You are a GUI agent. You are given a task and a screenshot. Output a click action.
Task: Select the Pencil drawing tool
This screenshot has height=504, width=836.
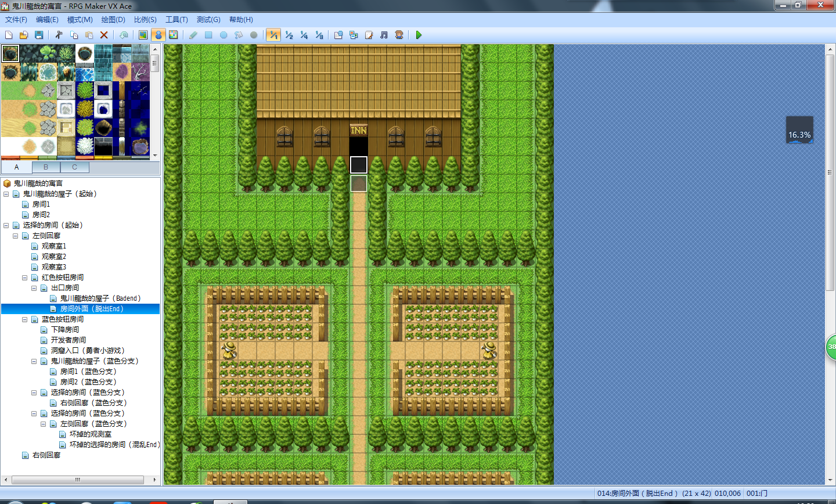(x=193, y=35)
